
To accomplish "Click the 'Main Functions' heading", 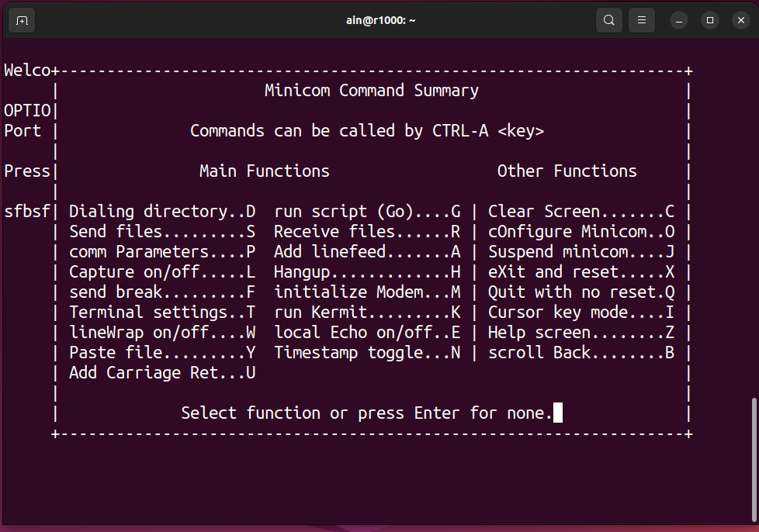I will 265,171.
